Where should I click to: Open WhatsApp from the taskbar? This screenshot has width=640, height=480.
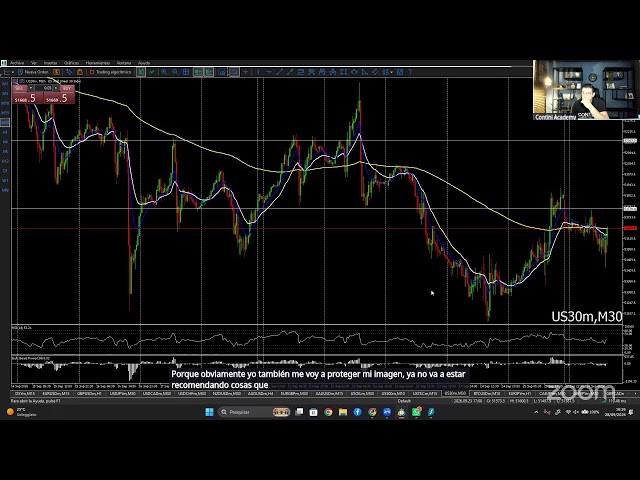click(416, 412)
